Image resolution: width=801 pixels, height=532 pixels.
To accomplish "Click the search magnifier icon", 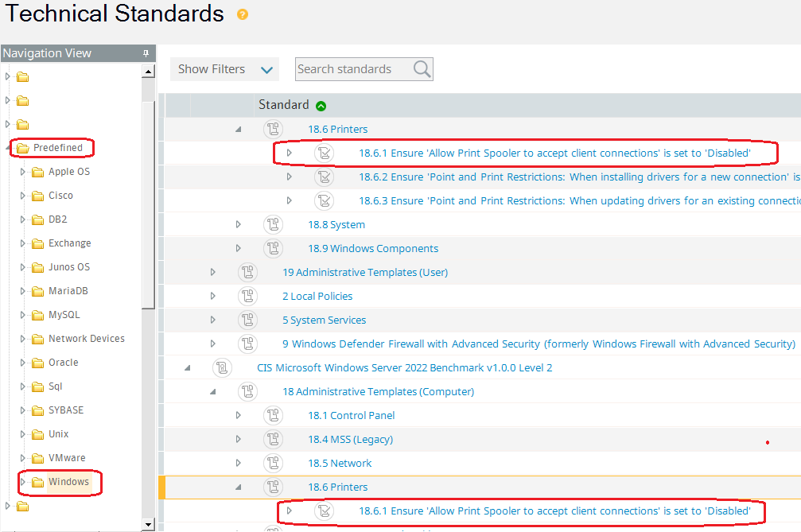I will [422, 69].
